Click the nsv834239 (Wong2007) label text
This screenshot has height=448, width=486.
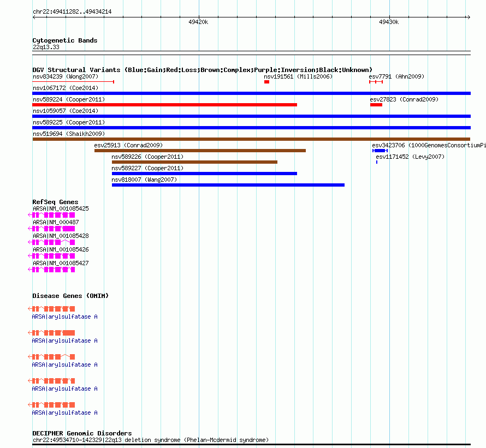tap(66, 76)
